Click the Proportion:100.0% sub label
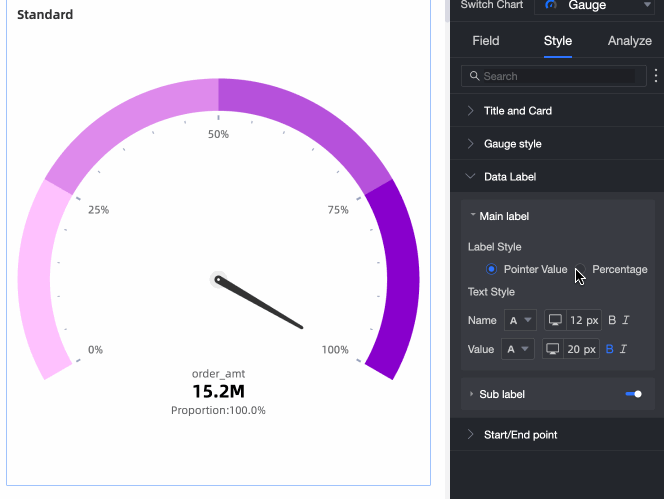Image resolution: width=664 pixels, height=499 pixels. (219, 410)
